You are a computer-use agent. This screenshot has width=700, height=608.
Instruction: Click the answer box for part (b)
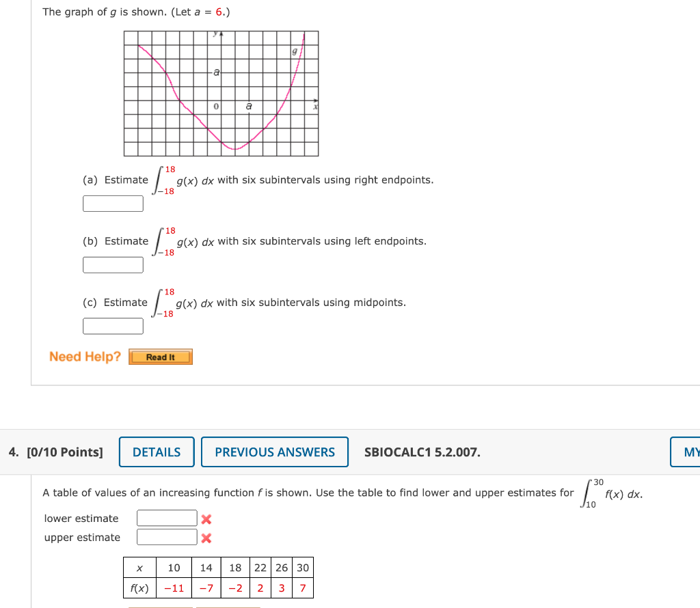(113, 264)
